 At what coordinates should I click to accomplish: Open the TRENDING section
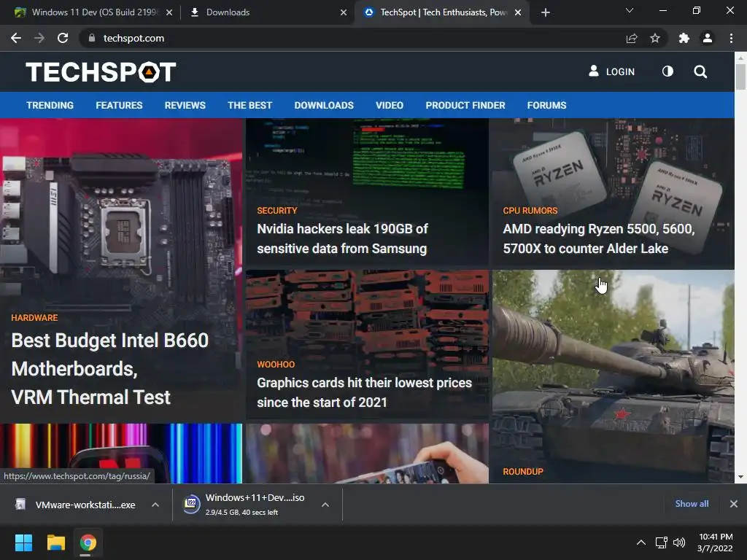click(x=50, y=105)
